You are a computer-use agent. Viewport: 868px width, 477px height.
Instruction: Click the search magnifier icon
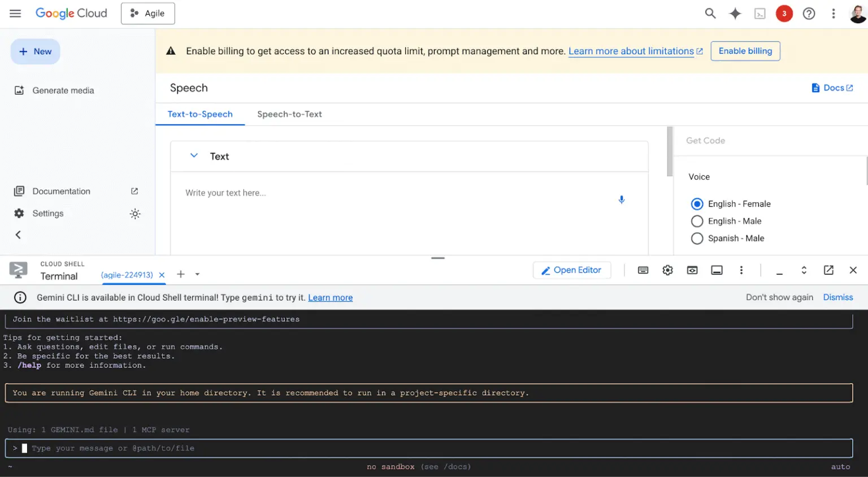click(x=710, y=14)
